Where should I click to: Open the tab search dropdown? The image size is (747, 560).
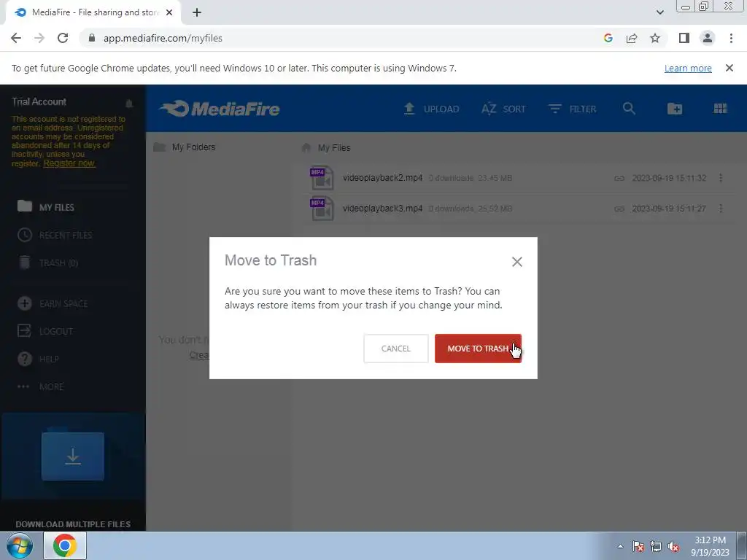[x=659, y=12]
